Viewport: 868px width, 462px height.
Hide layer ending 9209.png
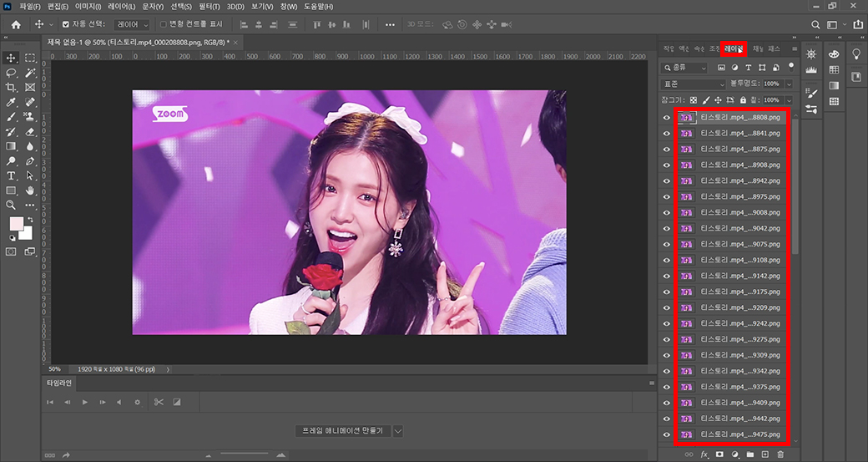pos(667,307)
